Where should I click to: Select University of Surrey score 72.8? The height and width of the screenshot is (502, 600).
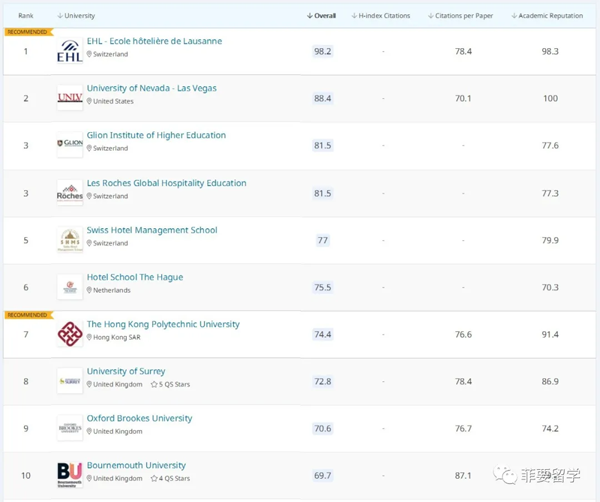[323, 381]
